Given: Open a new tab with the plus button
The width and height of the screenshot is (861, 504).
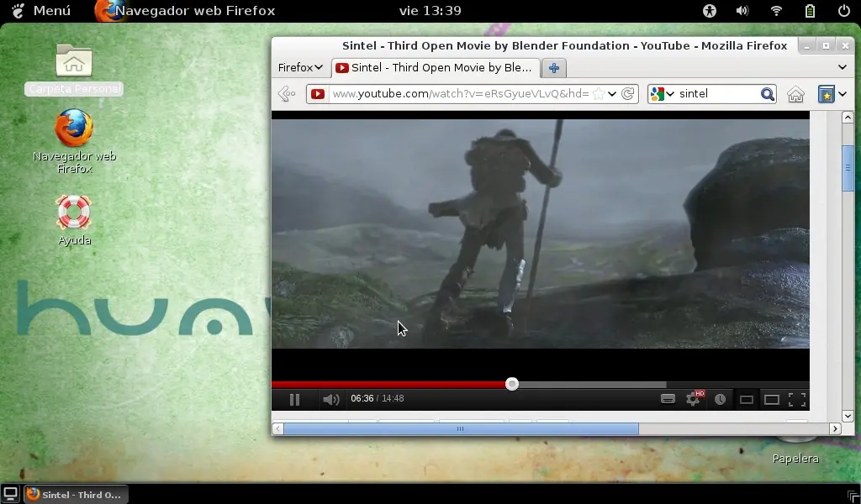Looking at the screenshot, I should tap(553, 68).
